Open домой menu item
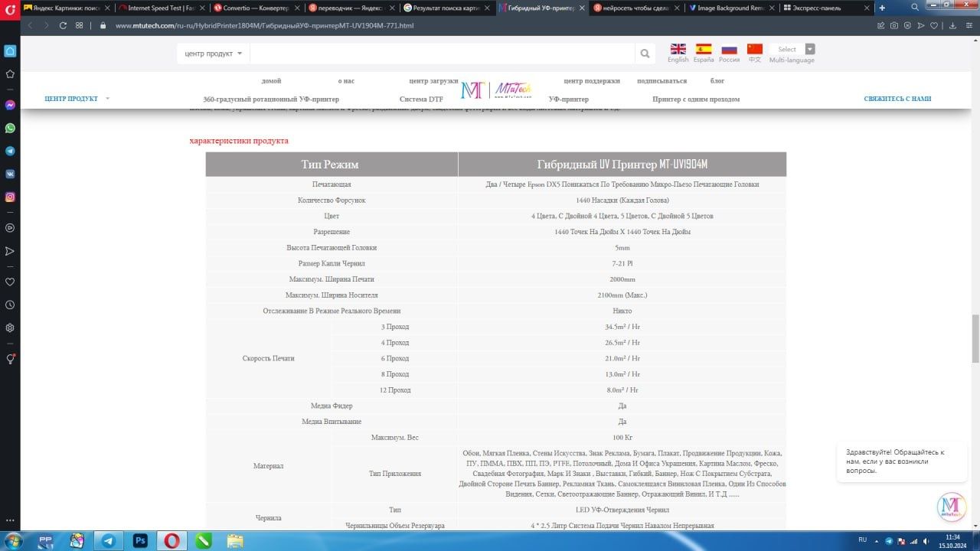 [271, 80]
